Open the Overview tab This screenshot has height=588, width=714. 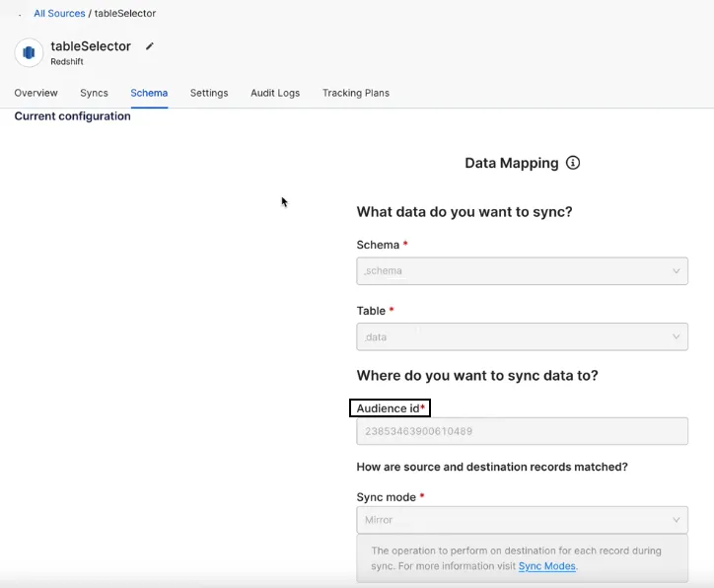[36, 93]
